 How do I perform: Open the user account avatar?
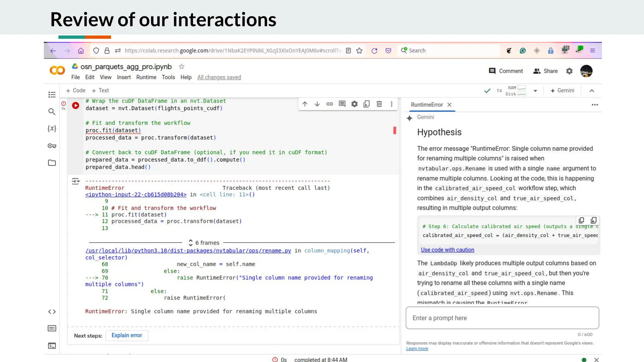tap(586, 71)
